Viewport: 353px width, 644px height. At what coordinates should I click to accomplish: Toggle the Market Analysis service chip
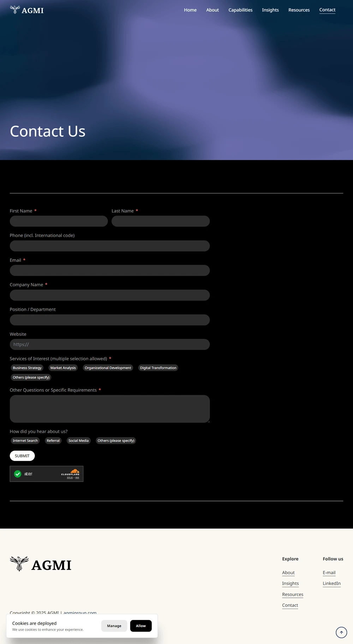[x=63, y=368]
